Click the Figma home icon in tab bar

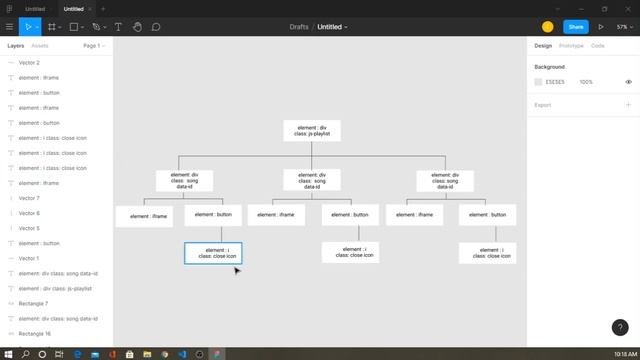click(9, 9)
